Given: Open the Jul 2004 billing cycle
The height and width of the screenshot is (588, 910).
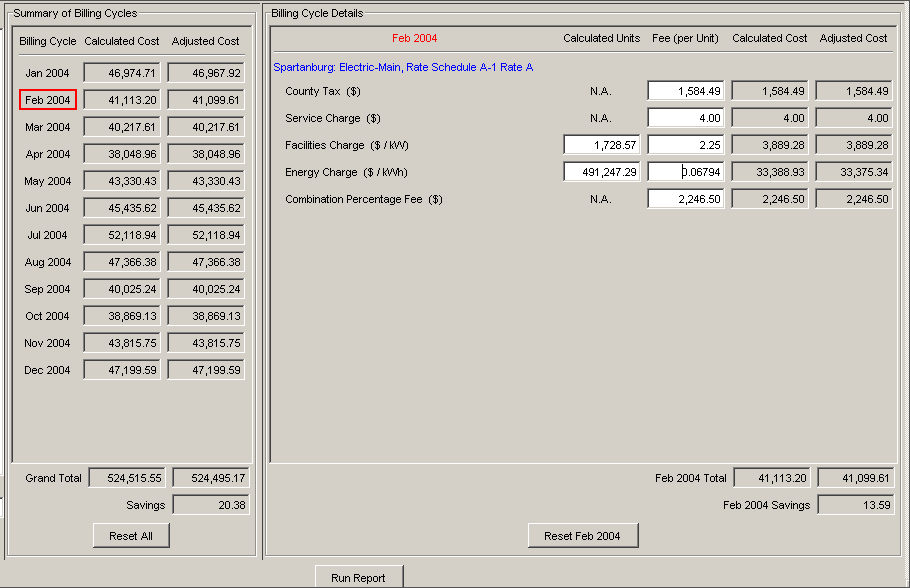Looking at the screenshot, I should click(48, 235).
